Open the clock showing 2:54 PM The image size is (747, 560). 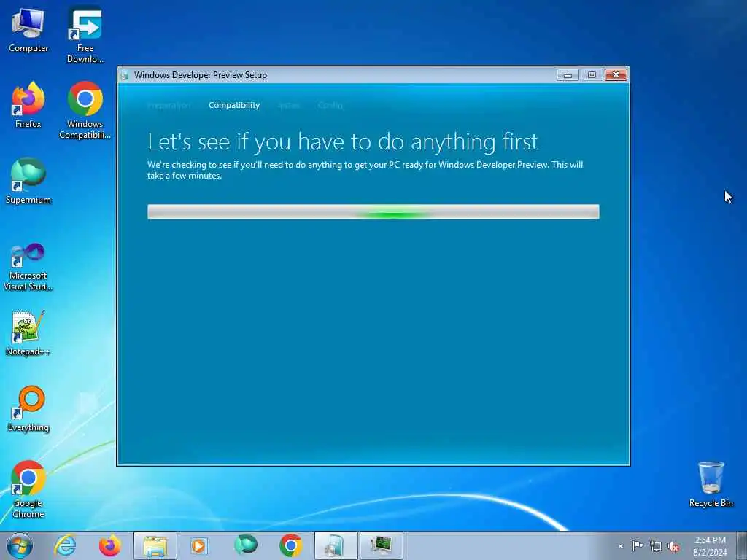point(711,546)
